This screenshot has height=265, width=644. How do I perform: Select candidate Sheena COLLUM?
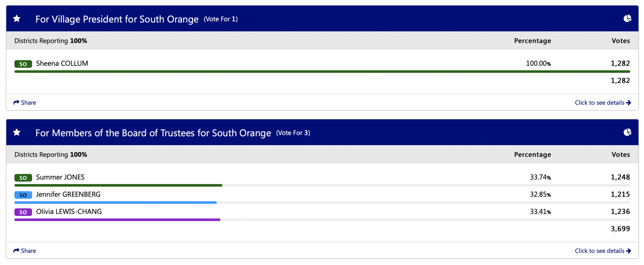(62, 63)
